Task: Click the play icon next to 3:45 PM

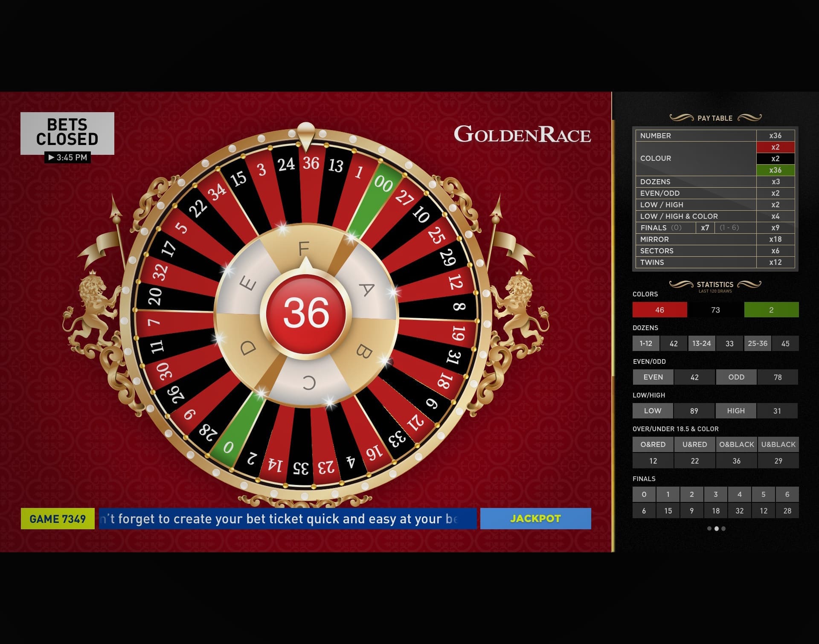Action: coord(52,158)
